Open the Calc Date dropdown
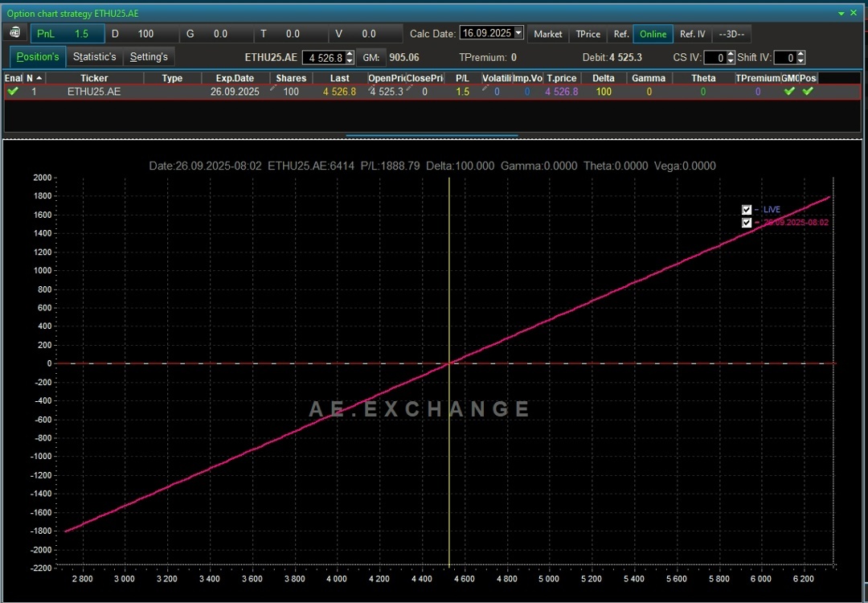The image size is (868, 603). (x=518, y=33)
